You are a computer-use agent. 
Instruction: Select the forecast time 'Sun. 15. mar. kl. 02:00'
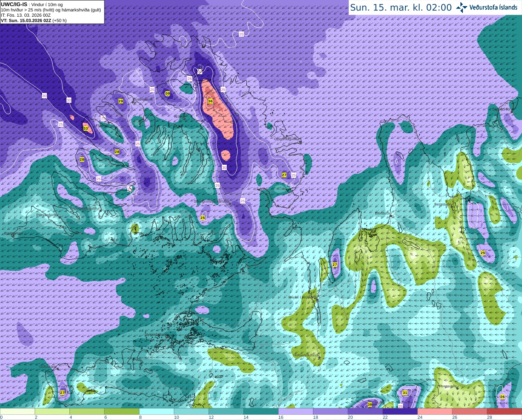401,7
